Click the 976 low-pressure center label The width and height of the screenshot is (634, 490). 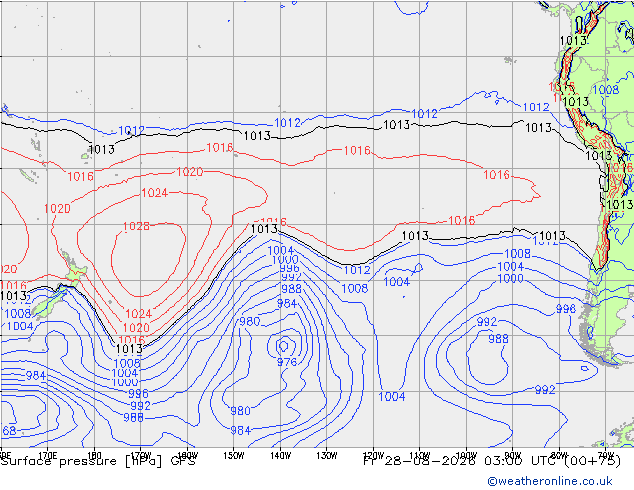(287, 362)
